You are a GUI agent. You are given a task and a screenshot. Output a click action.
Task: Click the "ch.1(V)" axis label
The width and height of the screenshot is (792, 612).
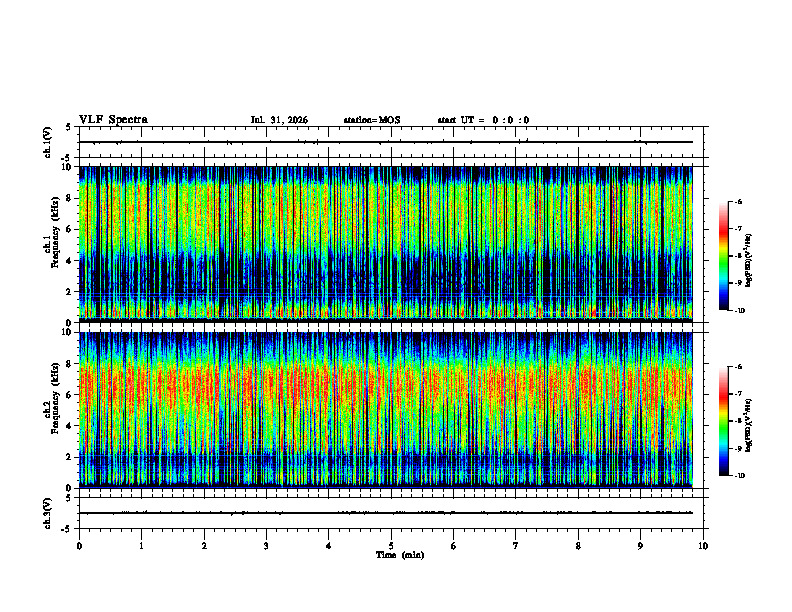pyautogui.click(x=47, y=142)
